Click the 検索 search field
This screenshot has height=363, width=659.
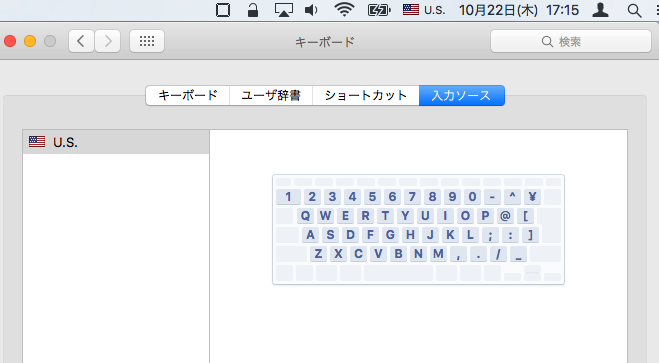[x=571, y=41]
